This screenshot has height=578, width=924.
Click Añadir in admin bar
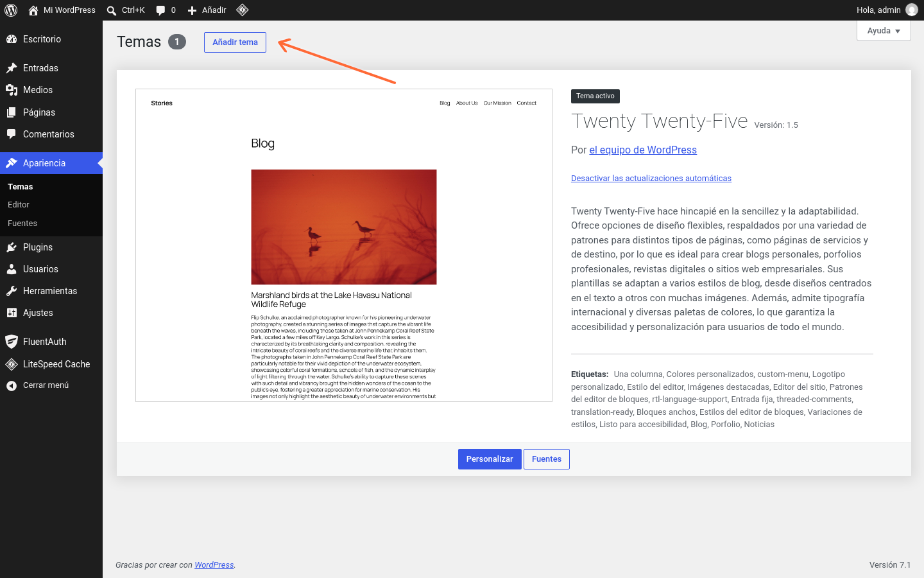coord(214,10)
